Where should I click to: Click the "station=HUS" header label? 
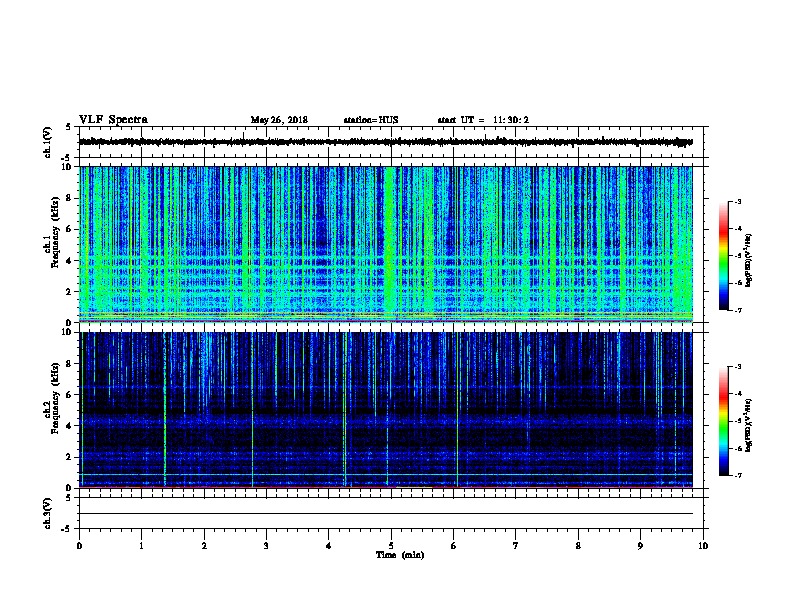pyautogui.click(x=371, y=120)
